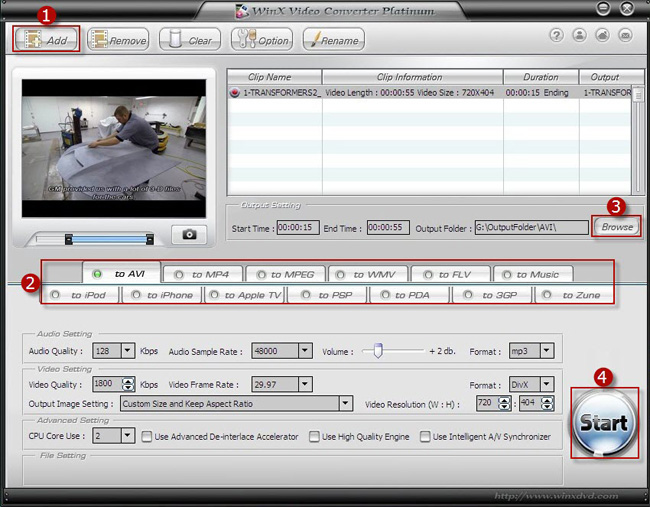Click the user account icon in toolbar
This screenshot has width=650, height=507.
coord(580,35)
